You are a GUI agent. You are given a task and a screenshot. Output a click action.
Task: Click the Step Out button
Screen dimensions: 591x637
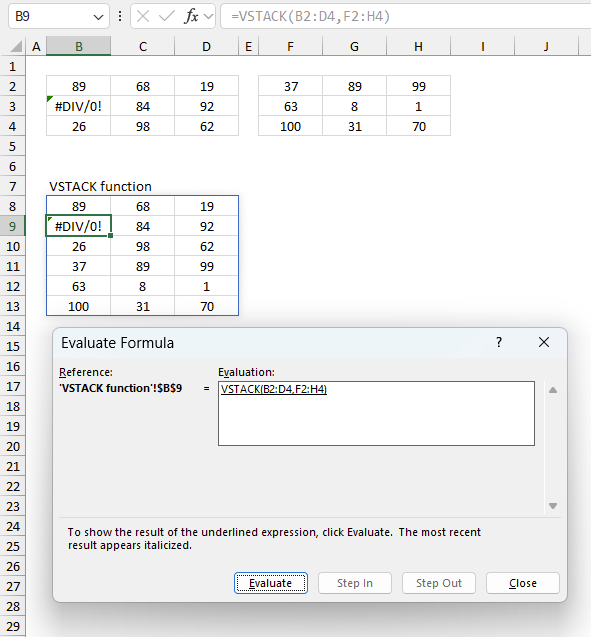tap(439, 583)
